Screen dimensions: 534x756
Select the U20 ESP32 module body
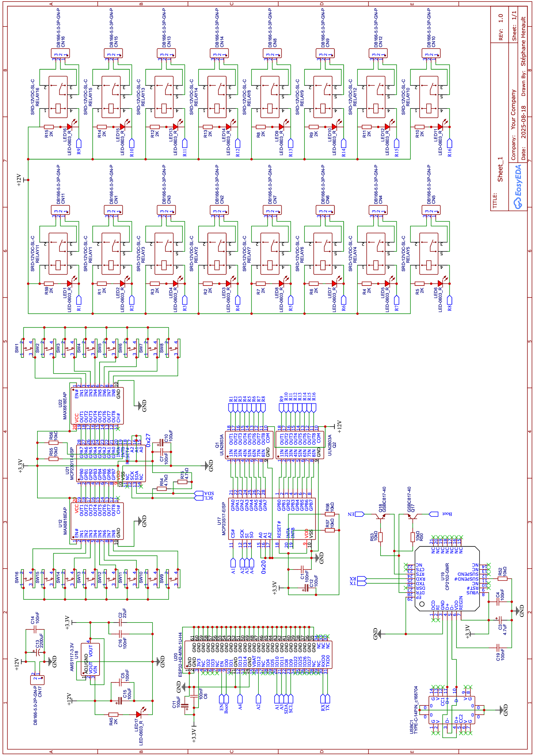(x=258, y=655)
